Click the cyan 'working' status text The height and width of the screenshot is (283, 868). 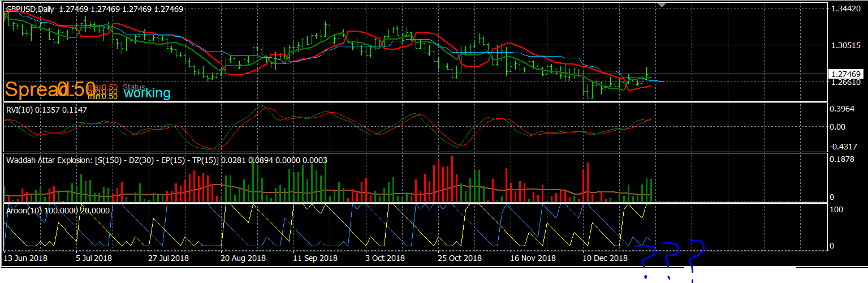tap(147, 93)
